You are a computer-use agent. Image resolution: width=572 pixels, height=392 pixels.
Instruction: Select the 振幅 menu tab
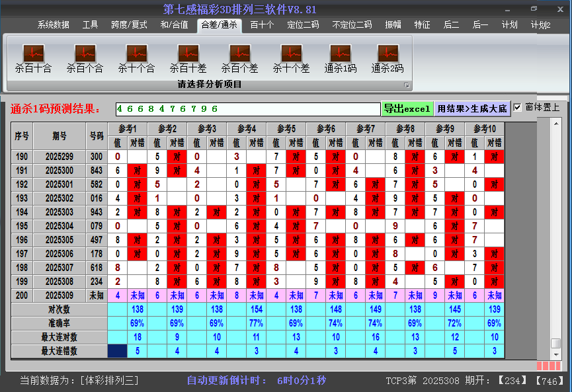pos(393,25)
